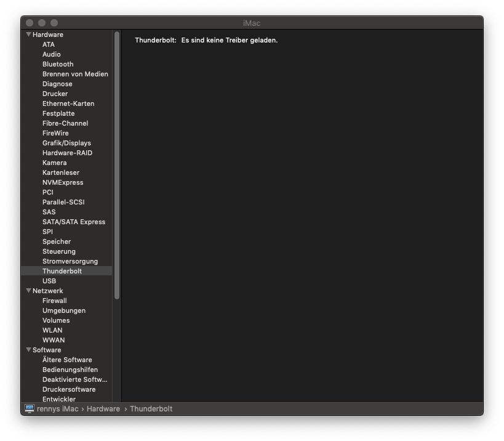The width and height of the screenshot is (504, 441).
Task: Click the text Es sind keine Treiber geladen
Action: pos(230,40)
